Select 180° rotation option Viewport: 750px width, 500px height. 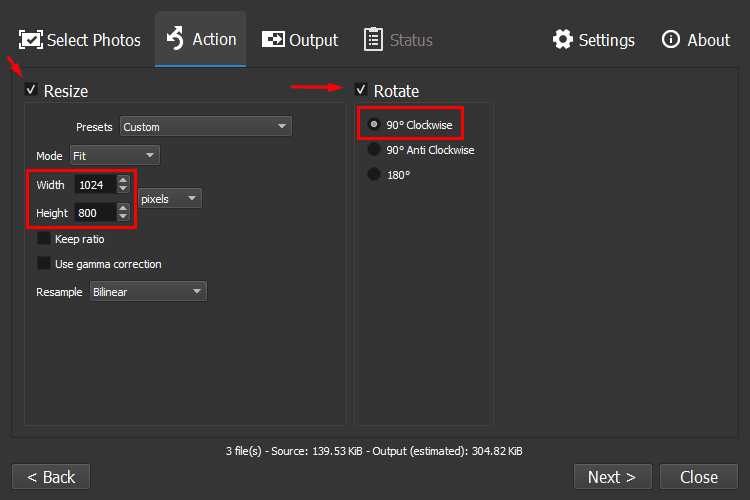click(x=374, y=174)
